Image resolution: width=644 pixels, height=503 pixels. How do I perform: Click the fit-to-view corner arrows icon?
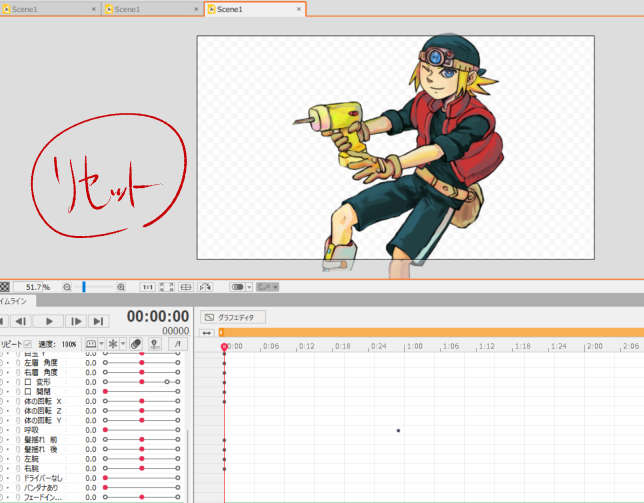point(167,287)
